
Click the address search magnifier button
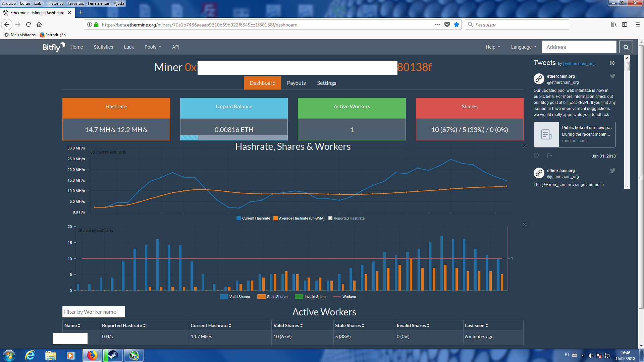click(x=626, y=47)
